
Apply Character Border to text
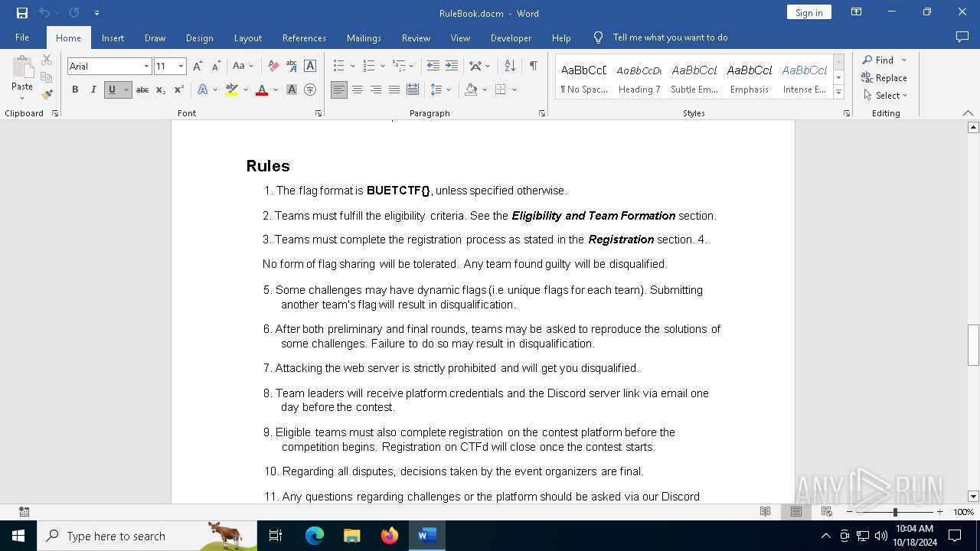click(310, 67)
